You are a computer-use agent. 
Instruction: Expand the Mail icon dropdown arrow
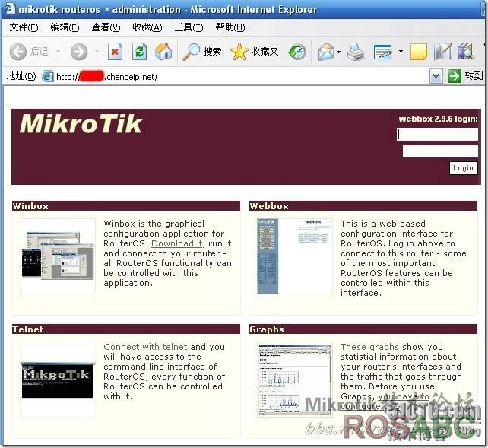[338, 52]
